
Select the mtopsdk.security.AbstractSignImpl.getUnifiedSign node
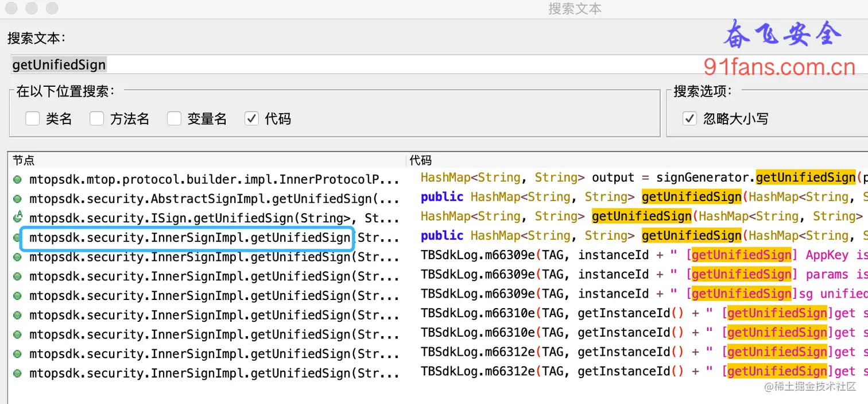tap(214, 199)
